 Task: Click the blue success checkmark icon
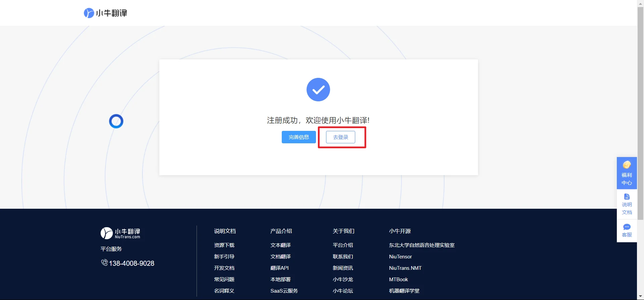pos(318,90)
